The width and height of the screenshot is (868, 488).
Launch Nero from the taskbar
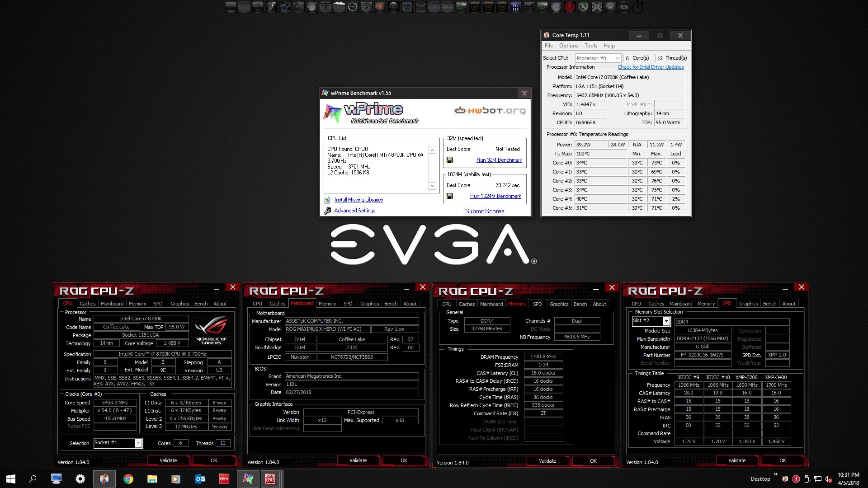click(x=224, y=479)
